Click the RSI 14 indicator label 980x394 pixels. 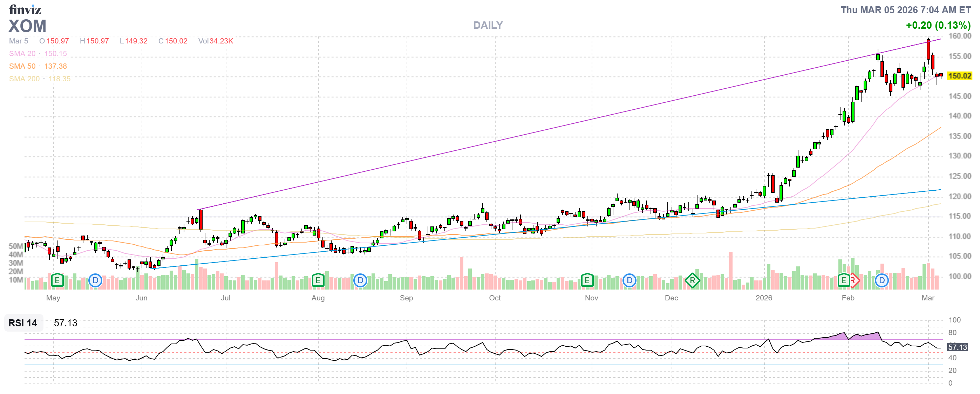tap(23, 323)
